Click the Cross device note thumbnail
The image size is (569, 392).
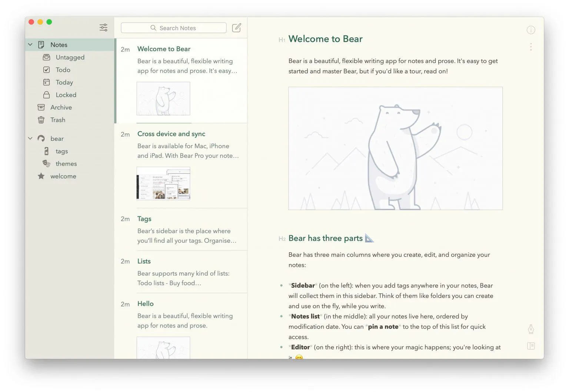point(163,183)
